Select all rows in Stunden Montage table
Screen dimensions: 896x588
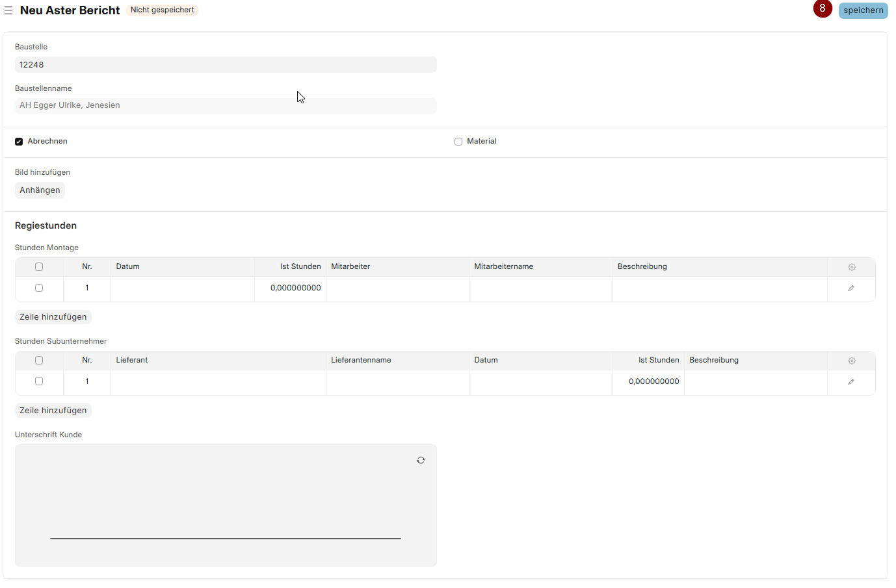coord(39,267)
